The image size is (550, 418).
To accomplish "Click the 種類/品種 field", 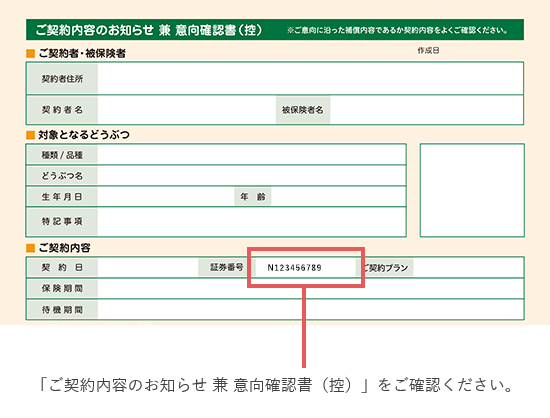I will pos(251,155).
